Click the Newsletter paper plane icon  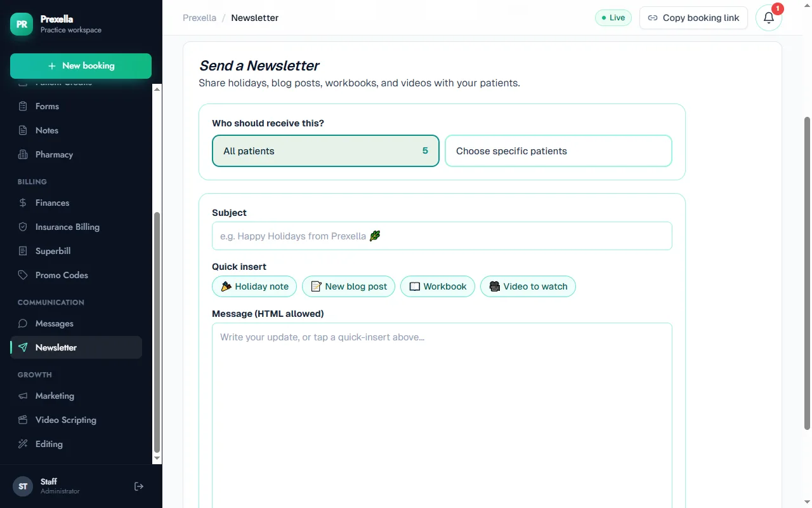coord(23,347)
